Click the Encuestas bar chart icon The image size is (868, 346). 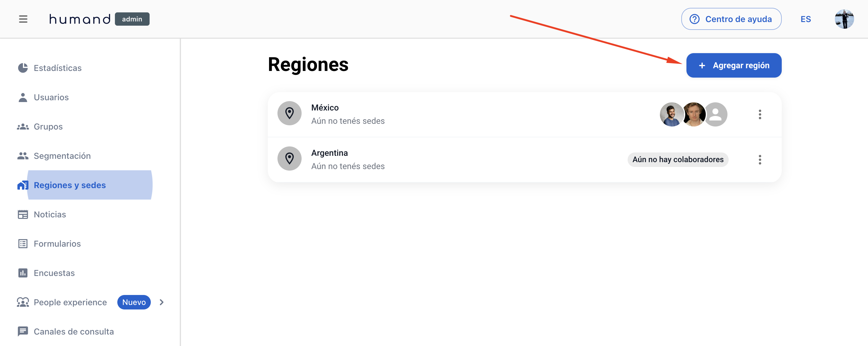23,273
